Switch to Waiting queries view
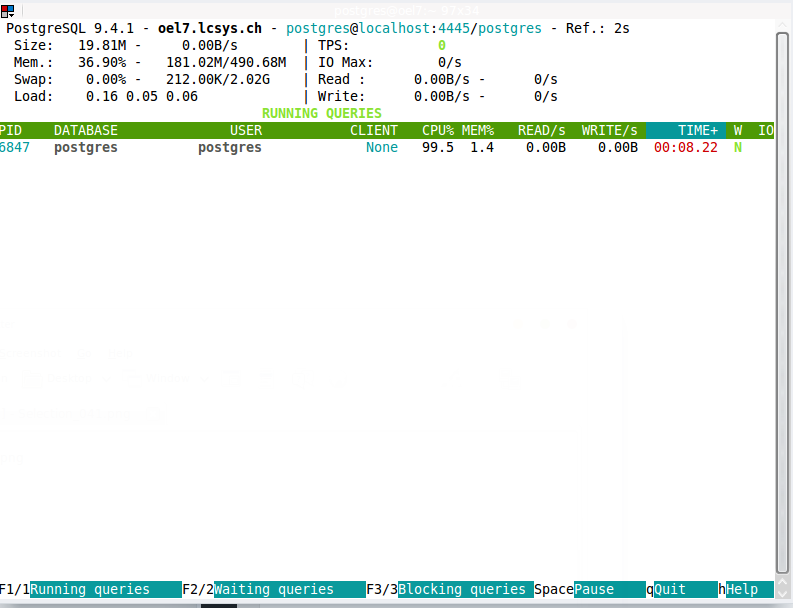 274,589
